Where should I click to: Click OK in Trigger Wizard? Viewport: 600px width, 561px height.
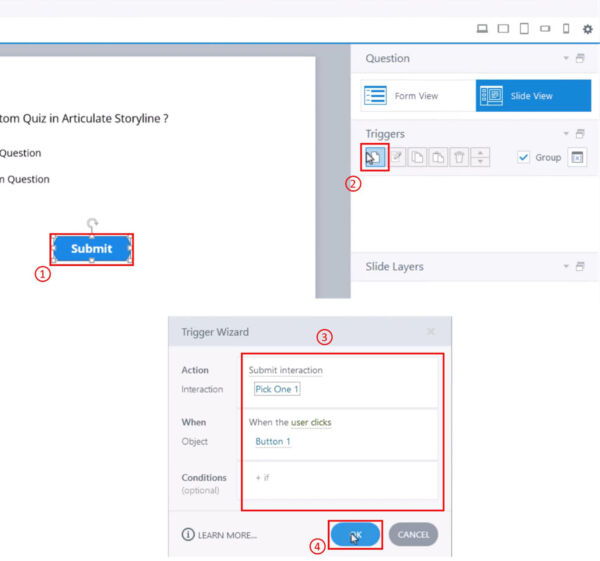pos(355,535)
